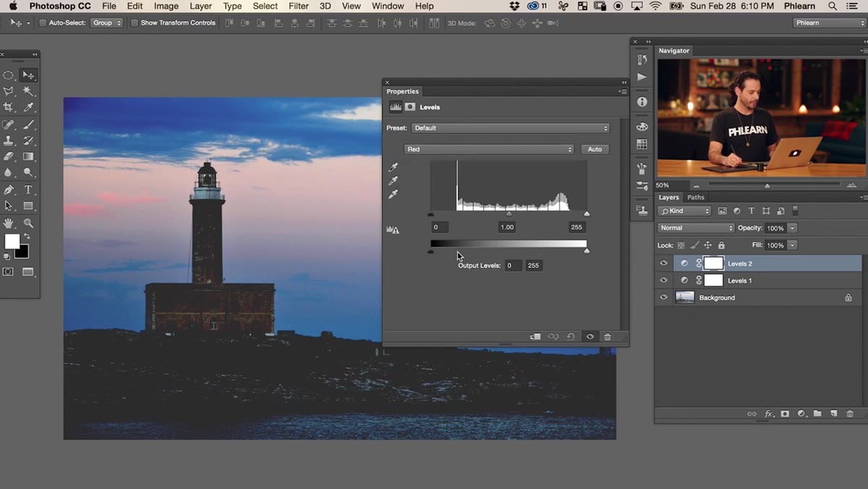
Task: Open the Opacity slider dropdown arrow
Action: coord(792,228)
